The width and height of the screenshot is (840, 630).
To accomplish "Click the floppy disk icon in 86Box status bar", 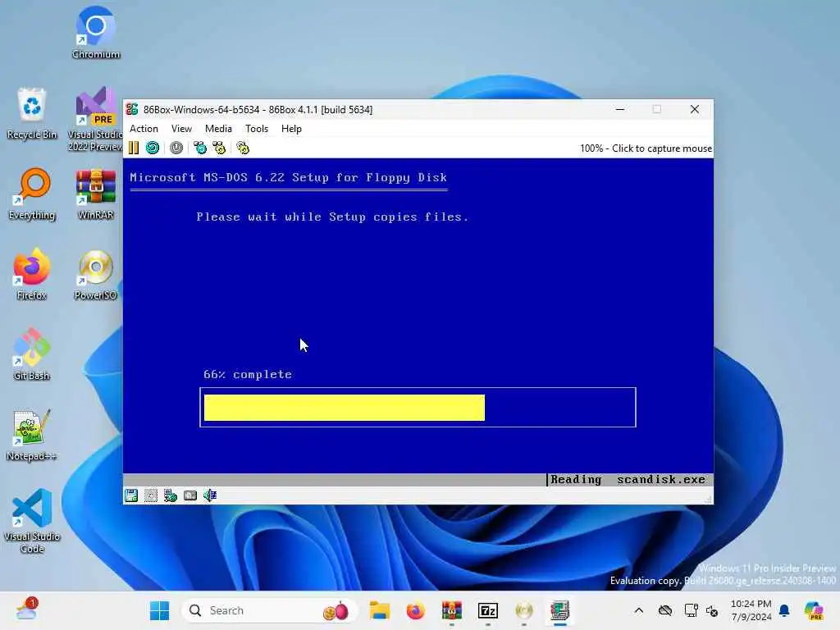I will tap(131, 495).
